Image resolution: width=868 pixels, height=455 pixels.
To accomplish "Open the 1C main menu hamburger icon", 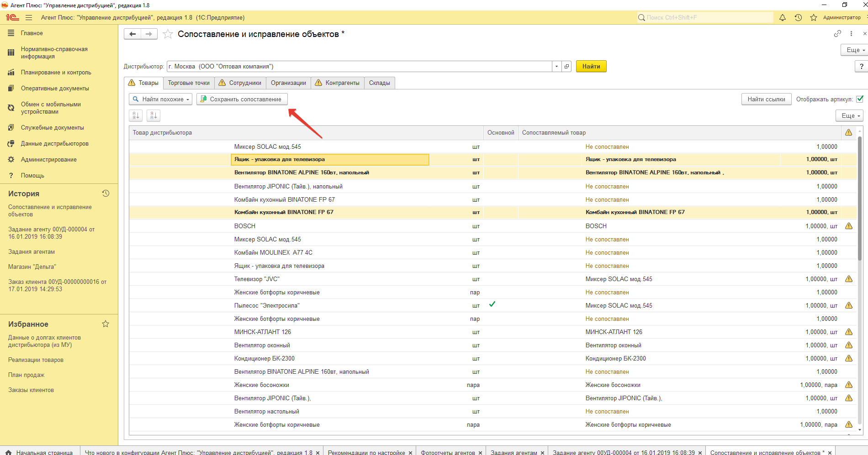I will click(29, 17).
